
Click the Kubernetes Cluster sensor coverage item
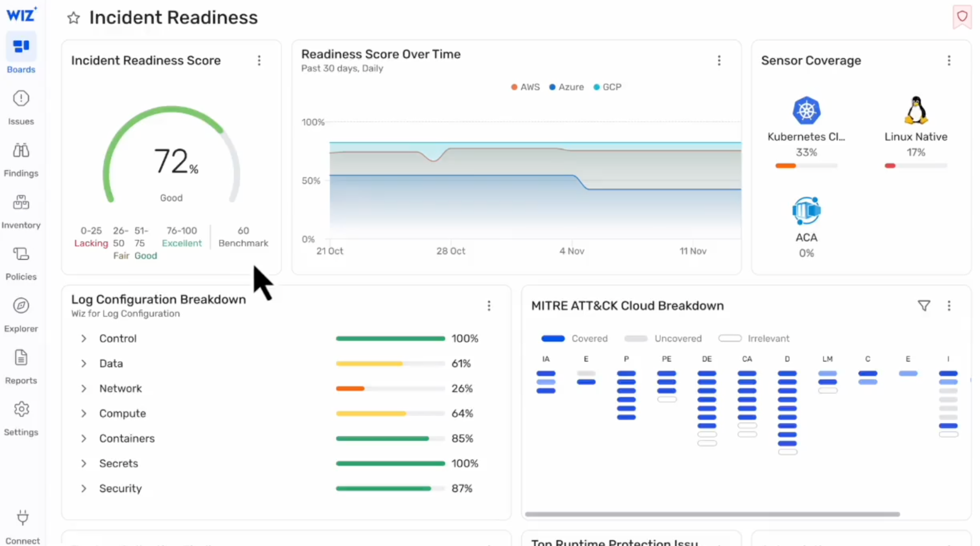[806, 127]
